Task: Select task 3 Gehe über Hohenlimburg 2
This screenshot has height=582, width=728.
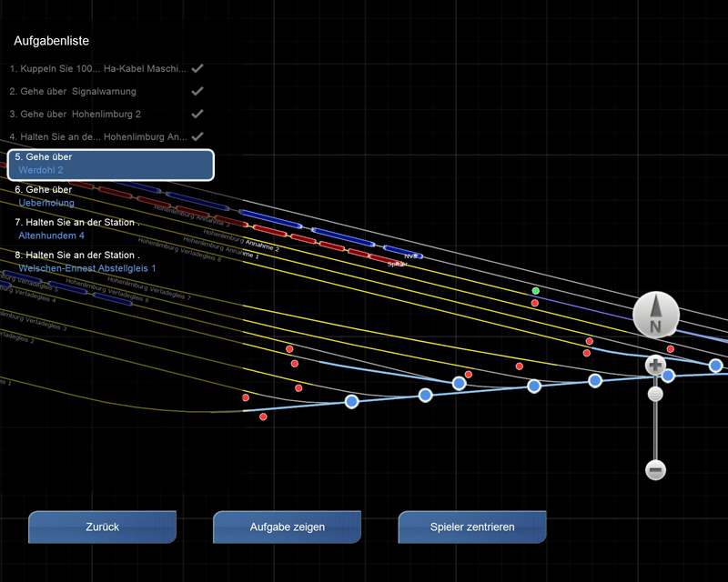Action: (76, 115)
